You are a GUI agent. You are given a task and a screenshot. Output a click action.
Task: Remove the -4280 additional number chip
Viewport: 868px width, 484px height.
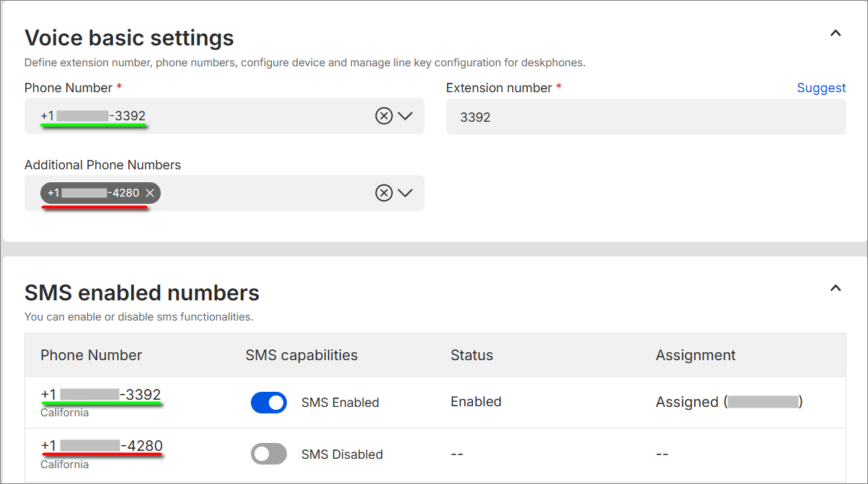click(x=150, y=193)
